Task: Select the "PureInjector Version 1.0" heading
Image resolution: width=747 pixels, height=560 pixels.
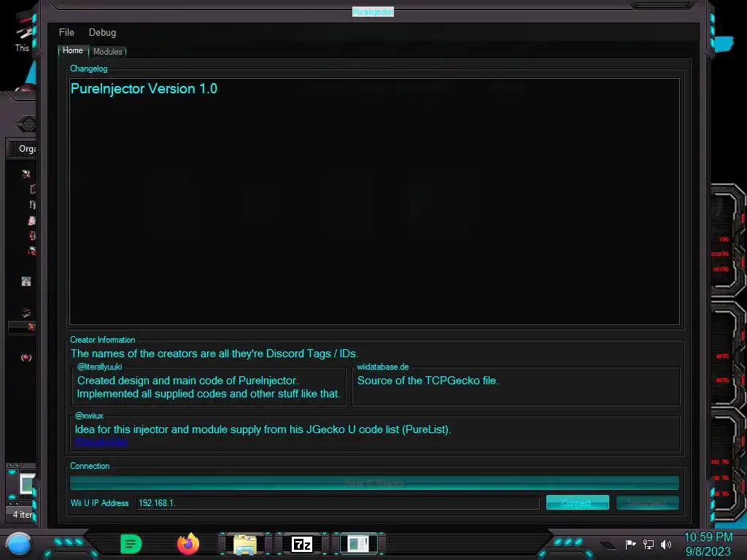Action: coord(144,88)
